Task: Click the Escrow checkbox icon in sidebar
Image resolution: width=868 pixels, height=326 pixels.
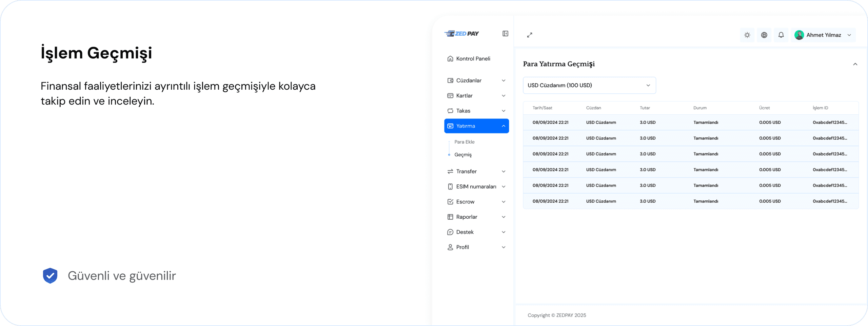Action: tap(450, 202)
